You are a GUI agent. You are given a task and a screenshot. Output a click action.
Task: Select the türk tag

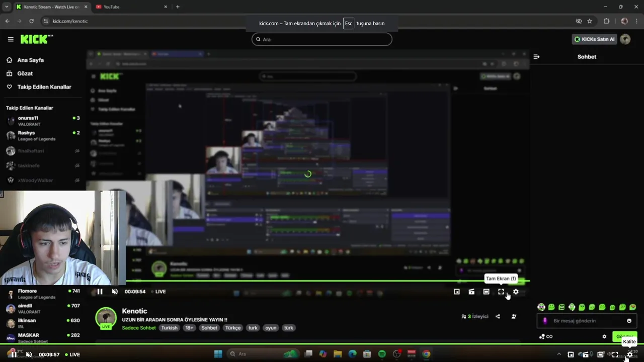coord(288,328)
